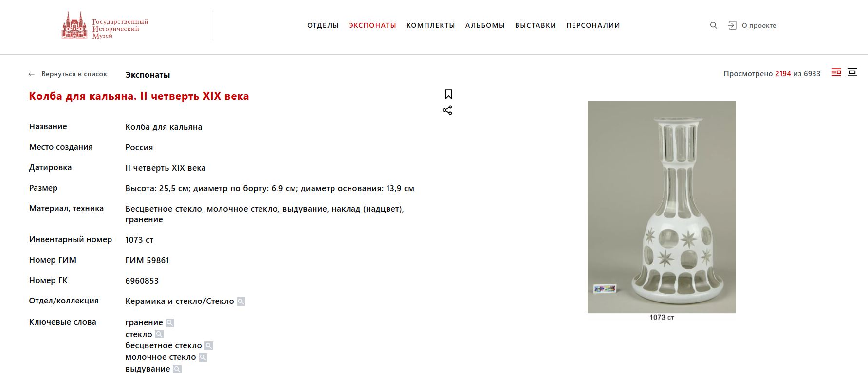This screenshot has width=868, height=391.
Task: Click magnifier icon next to бесцветное стекло
Action: pyautogui.click(x=209, y=346)
